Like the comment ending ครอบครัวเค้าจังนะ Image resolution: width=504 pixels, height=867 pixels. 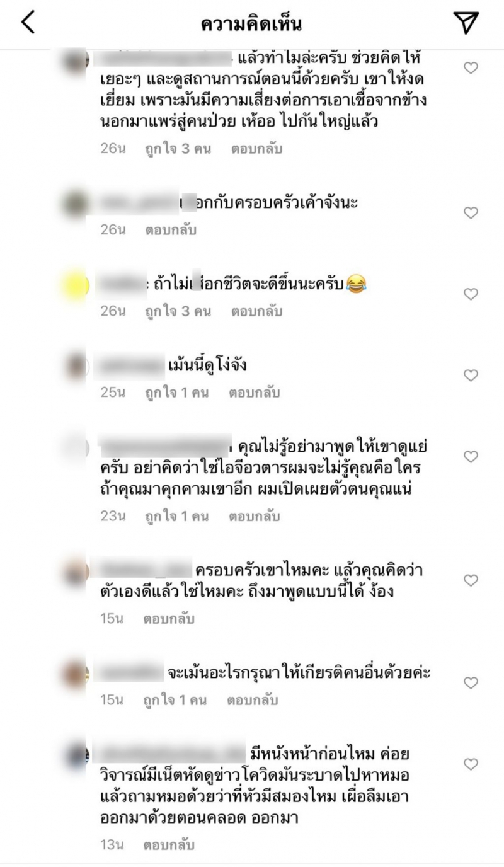[471, 213]
